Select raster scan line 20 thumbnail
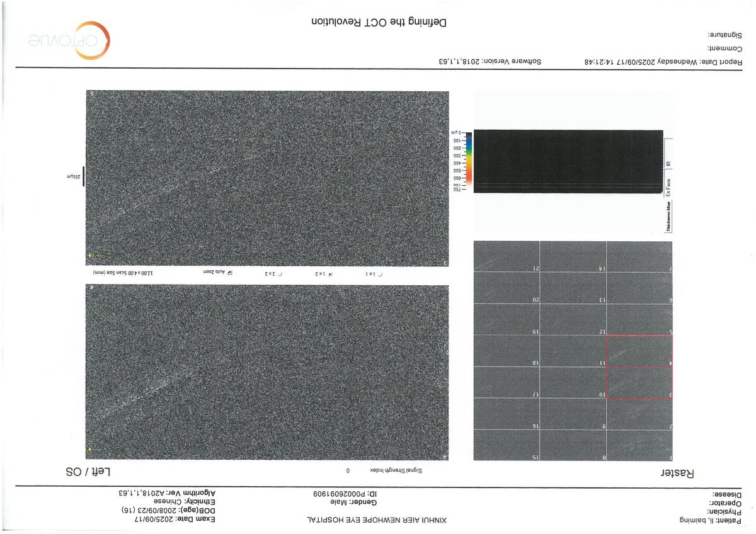 click(x=507, y=288)
